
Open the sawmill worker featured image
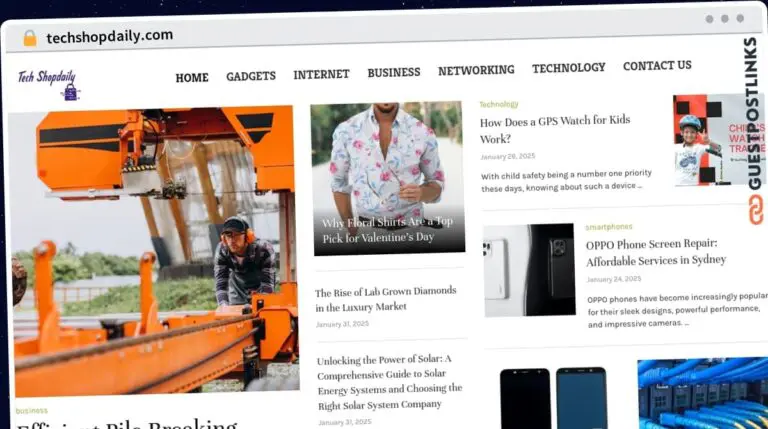tap(153, 250)
